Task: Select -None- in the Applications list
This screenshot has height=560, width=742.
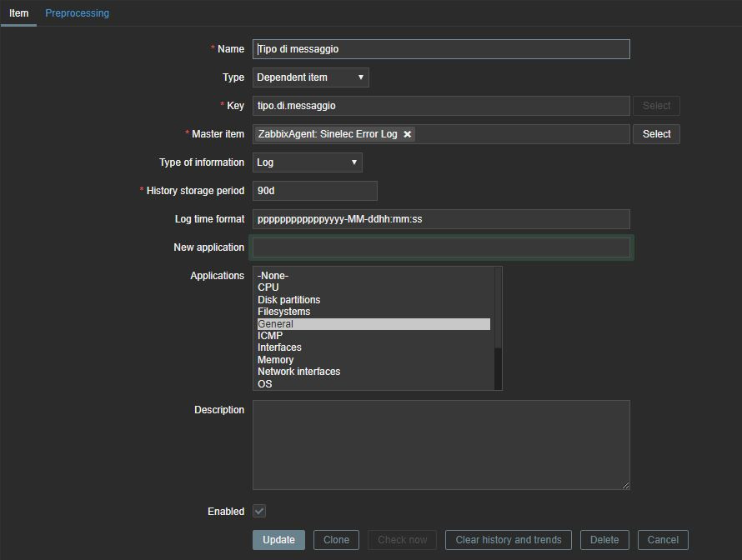Action: click(273, 276)
